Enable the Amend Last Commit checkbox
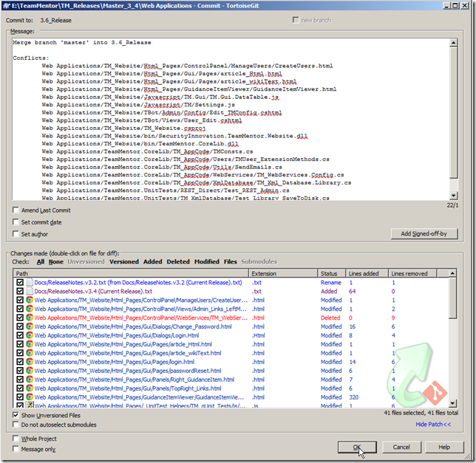 tap(16, 210)
